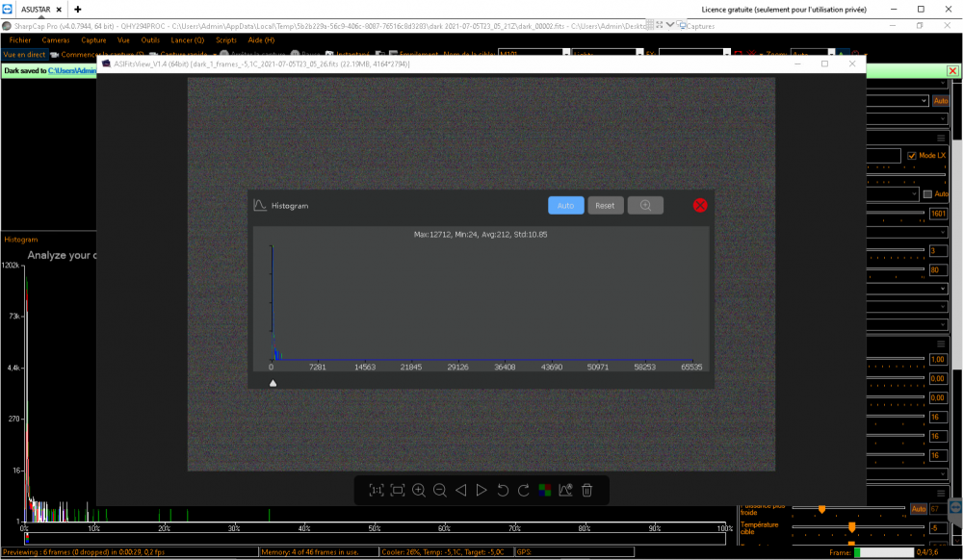Collapse the TeamViewer toolbar chevron
The height and width of the screenshot is (560, 963).
670,25
